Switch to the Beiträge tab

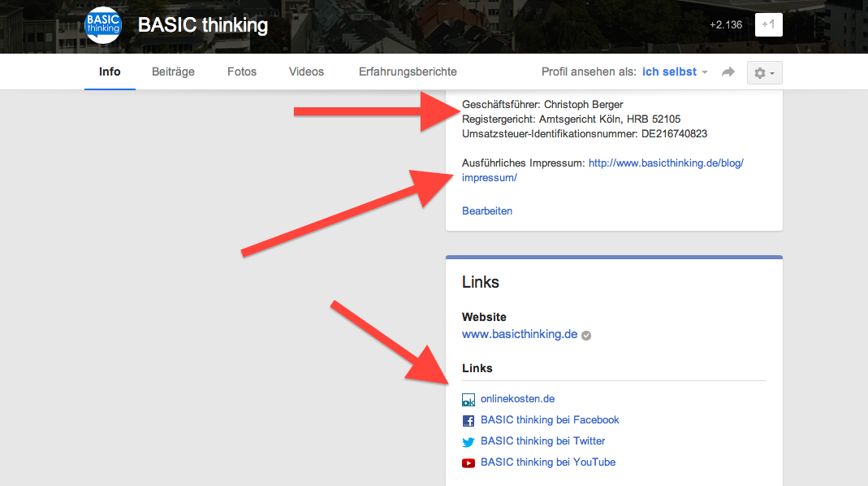pyautogui.click(x=173, y=72)
